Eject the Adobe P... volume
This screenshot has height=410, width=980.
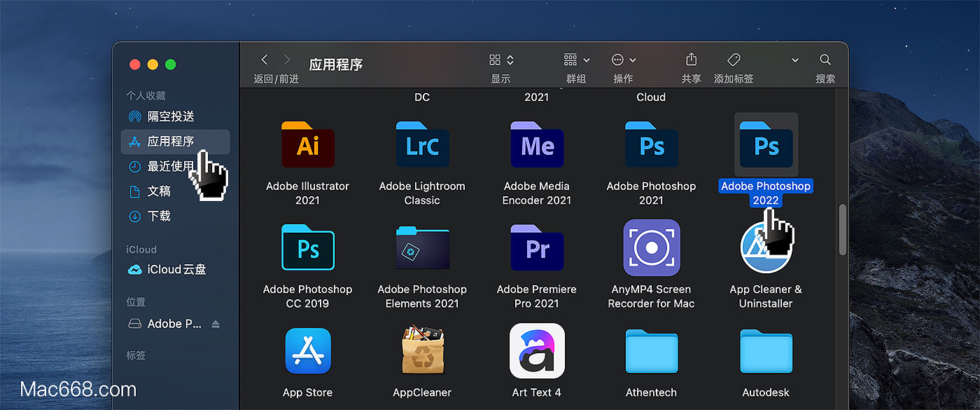pos(216,324)
